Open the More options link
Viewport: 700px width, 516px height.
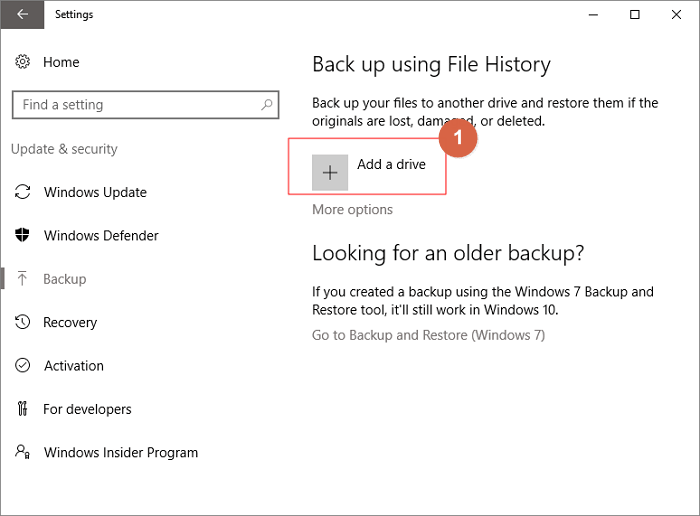pyautogui.click(x=352, y=209)
